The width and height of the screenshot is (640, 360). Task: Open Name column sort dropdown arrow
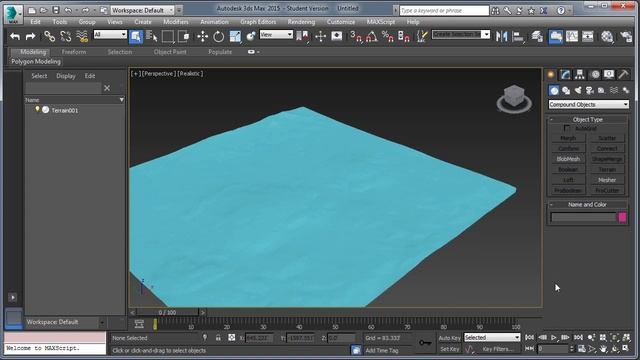click(121, 100)
